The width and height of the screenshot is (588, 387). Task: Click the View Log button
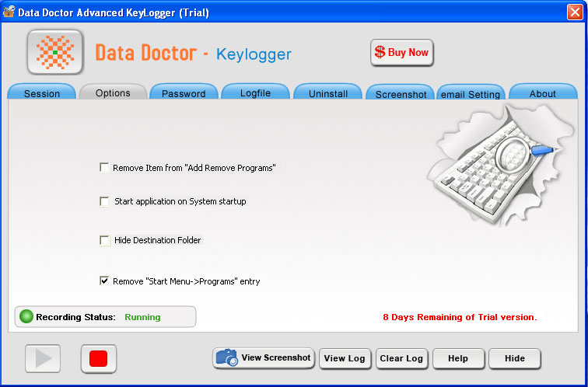point(345,358)
